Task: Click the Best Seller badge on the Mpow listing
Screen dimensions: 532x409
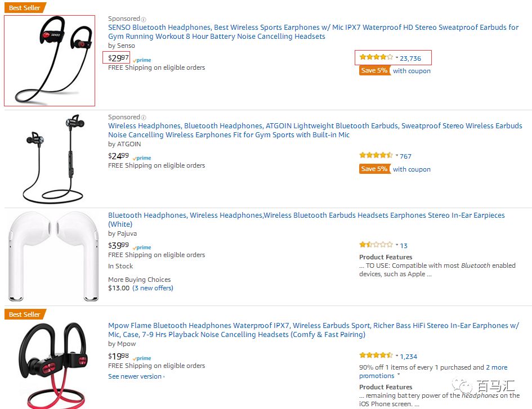Action: pos(25,314)
